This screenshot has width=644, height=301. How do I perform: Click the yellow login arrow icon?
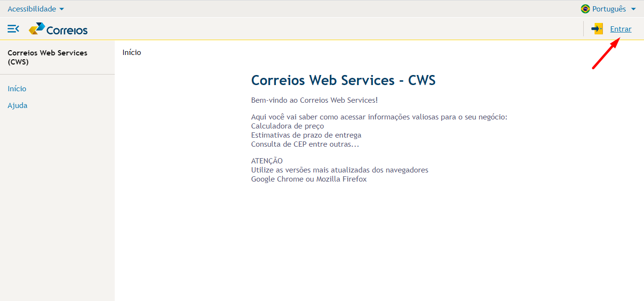click(597, 29)
